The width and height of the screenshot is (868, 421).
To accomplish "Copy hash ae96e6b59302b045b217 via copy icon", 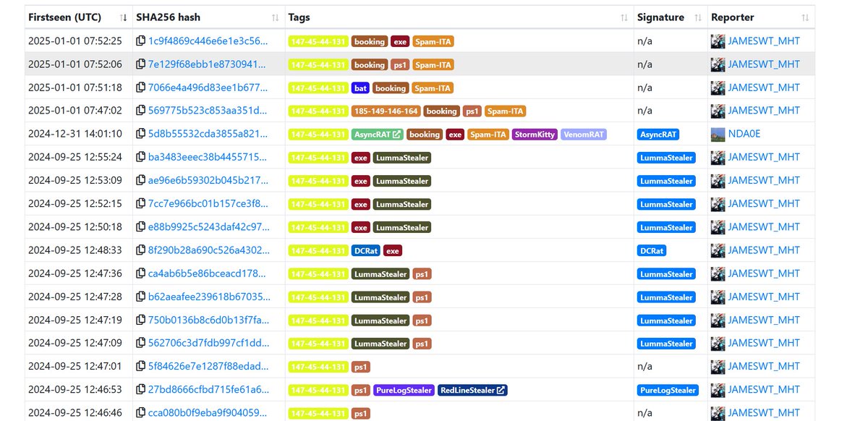I will [x=141, y=180].
